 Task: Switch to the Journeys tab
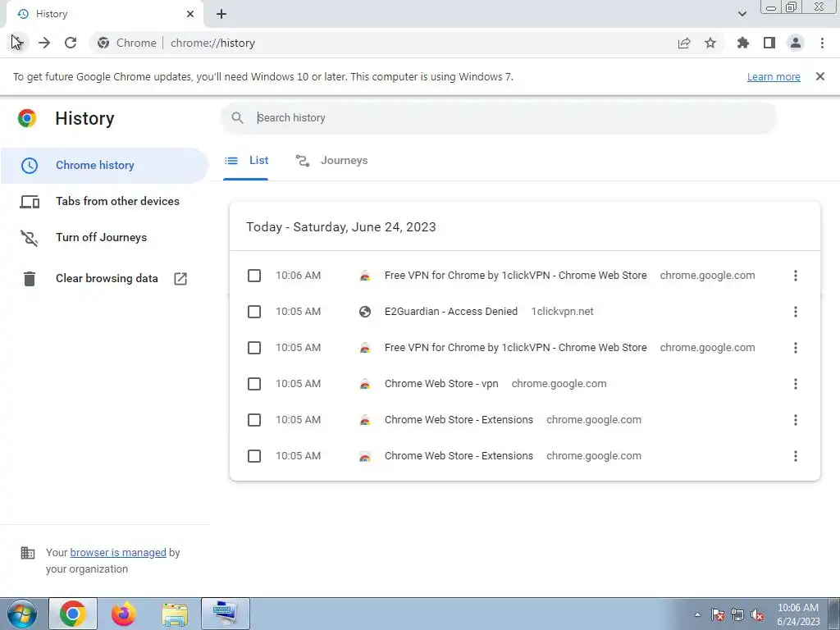(331, 161)
